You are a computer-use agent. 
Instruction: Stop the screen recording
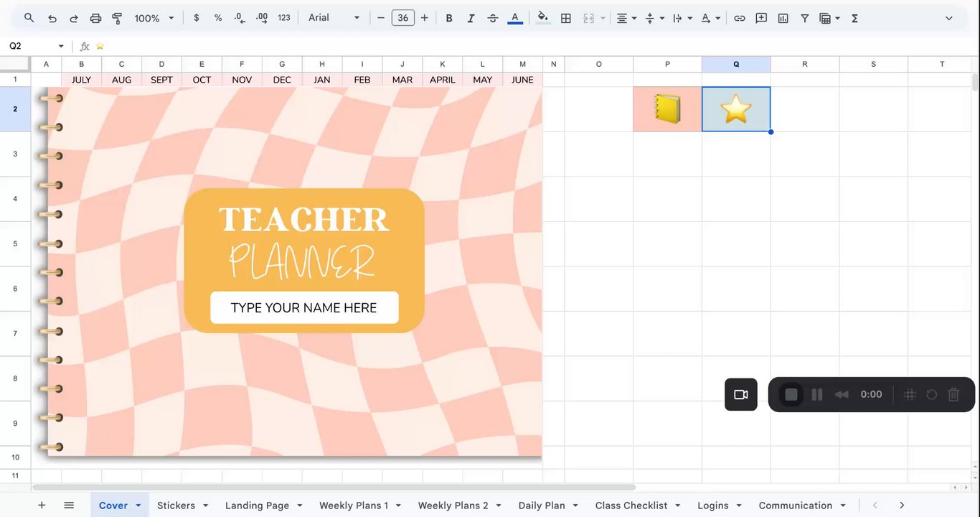coord(791,394)
